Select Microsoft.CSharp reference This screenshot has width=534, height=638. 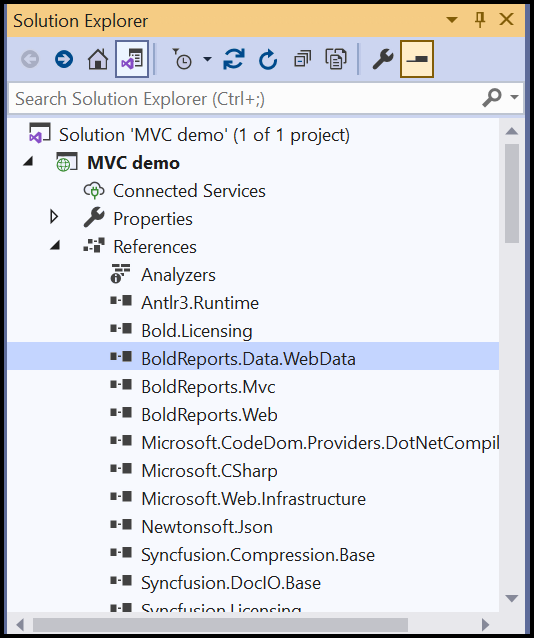pos(209,471)
